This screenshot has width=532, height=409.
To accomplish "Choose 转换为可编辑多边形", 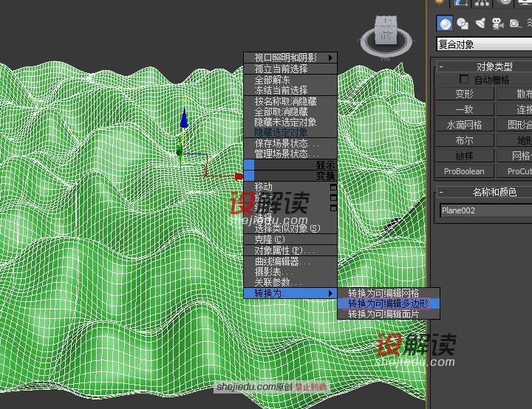I will (x=389, y=303).
